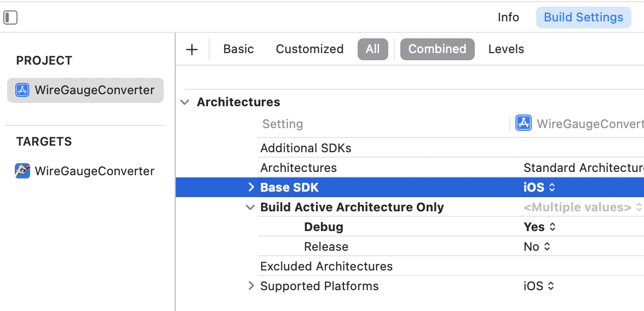Collapse the Architectures section
Viewport: 644px width, 311px height.
click(x=185, y=102)
